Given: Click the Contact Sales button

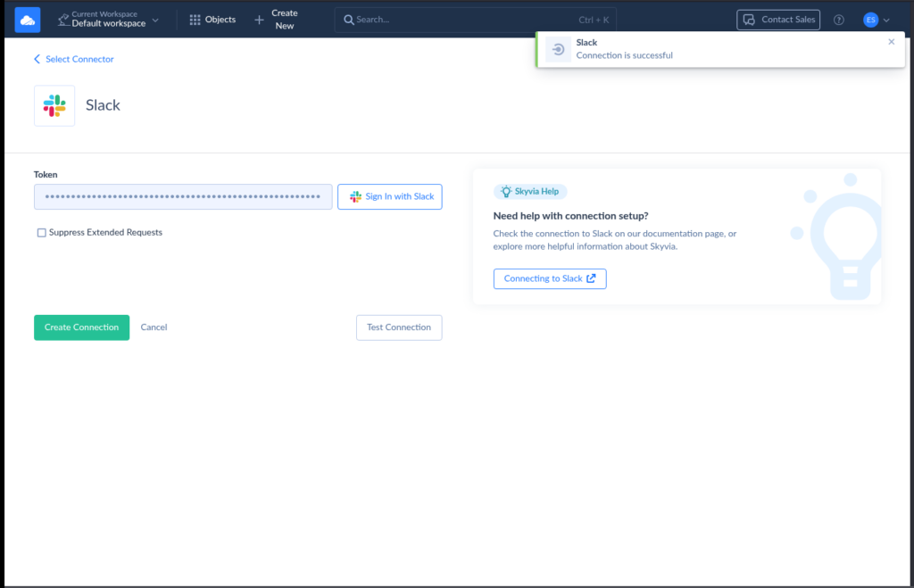Looking at the screenshot, I should point(778,20).
